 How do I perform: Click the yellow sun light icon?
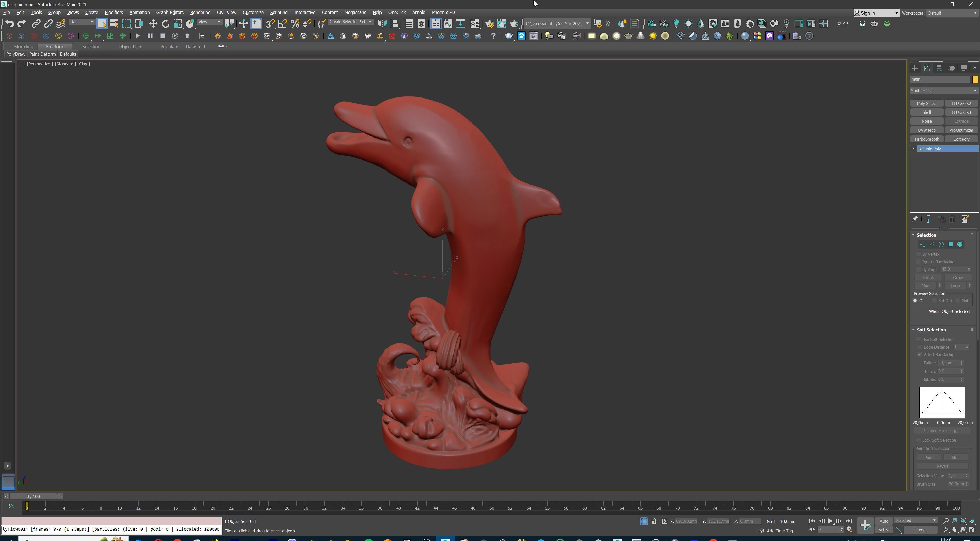click(653, 36)
